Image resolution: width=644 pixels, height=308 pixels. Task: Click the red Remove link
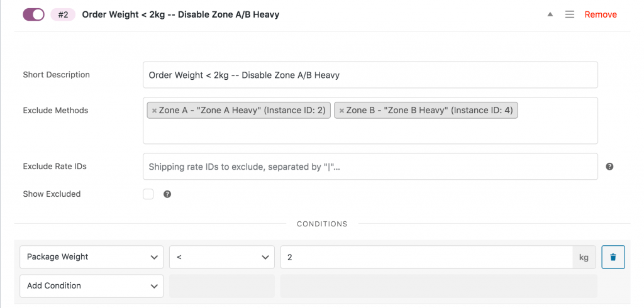click(x=601, y=14)
